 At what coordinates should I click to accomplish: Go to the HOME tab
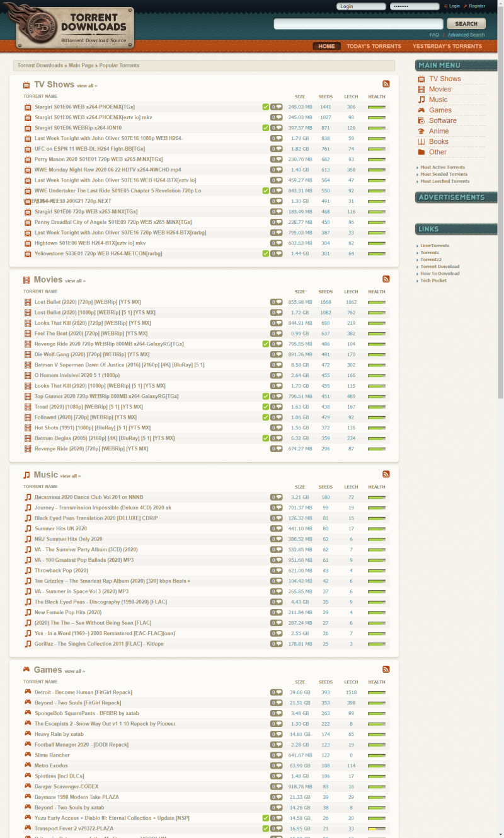327,46
